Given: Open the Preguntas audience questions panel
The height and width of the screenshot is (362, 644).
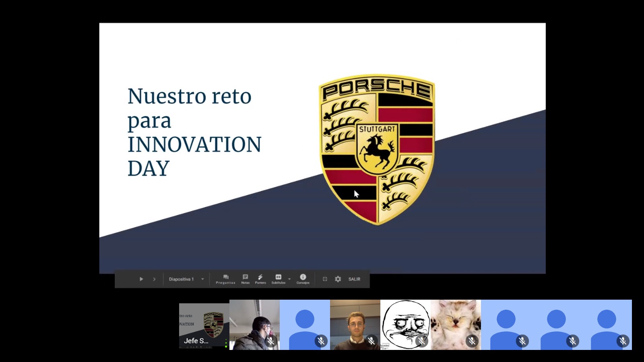Looking at the screenshot, I should coord(225,279).
